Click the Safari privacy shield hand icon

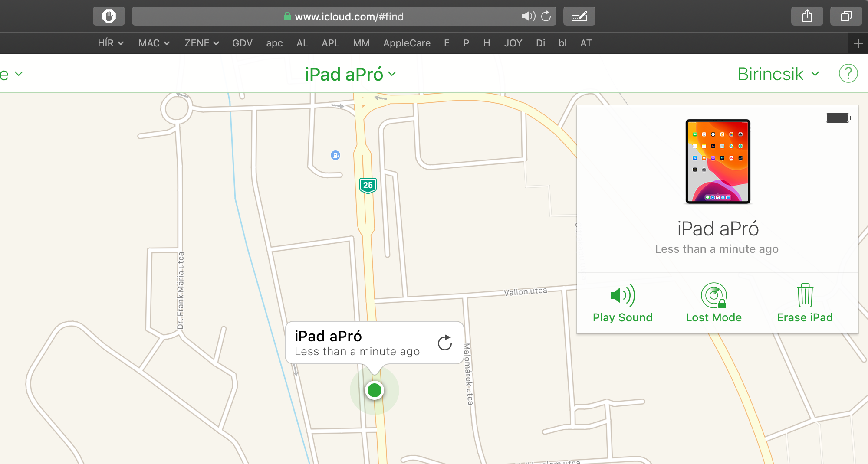(x=109, y=16)
